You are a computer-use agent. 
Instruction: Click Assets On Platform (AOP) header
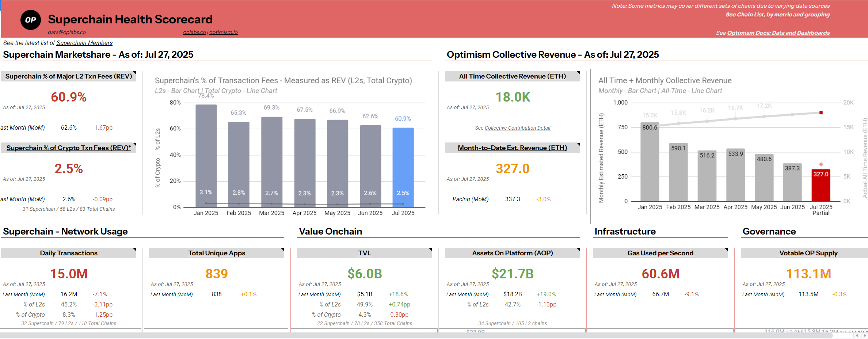click(x=513, y=253)
